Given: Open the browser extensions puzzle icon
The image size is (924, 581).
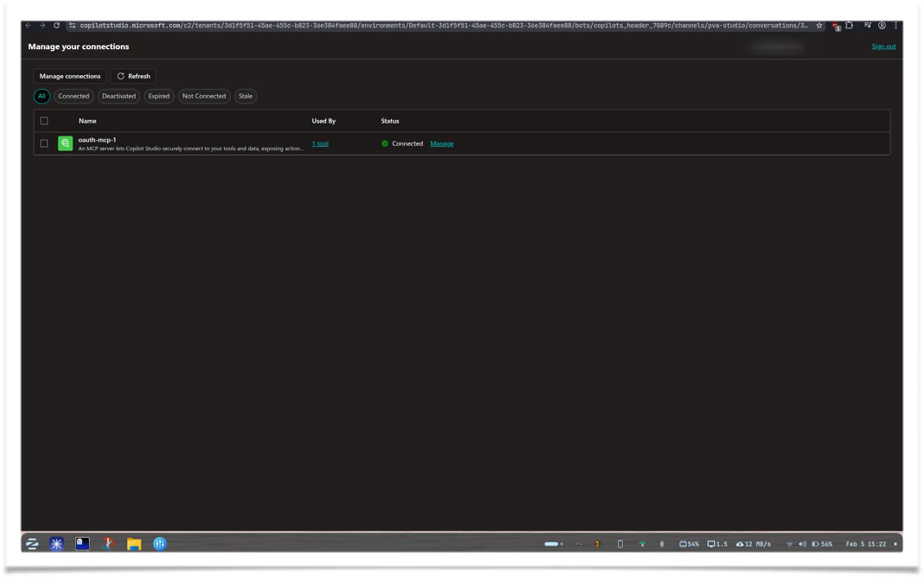Looking at the screenshot, I should 849,25.
